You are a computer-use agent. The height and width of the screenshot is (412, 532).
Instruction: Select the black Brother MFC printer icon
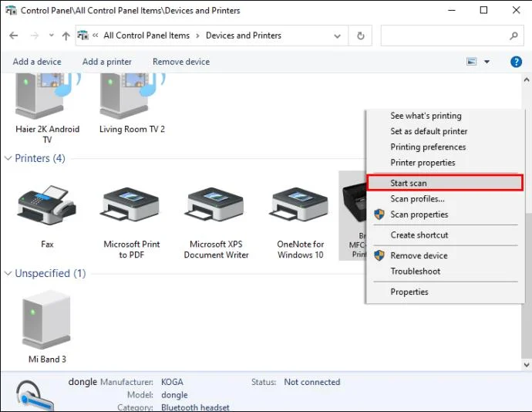[x=353, y=204]
